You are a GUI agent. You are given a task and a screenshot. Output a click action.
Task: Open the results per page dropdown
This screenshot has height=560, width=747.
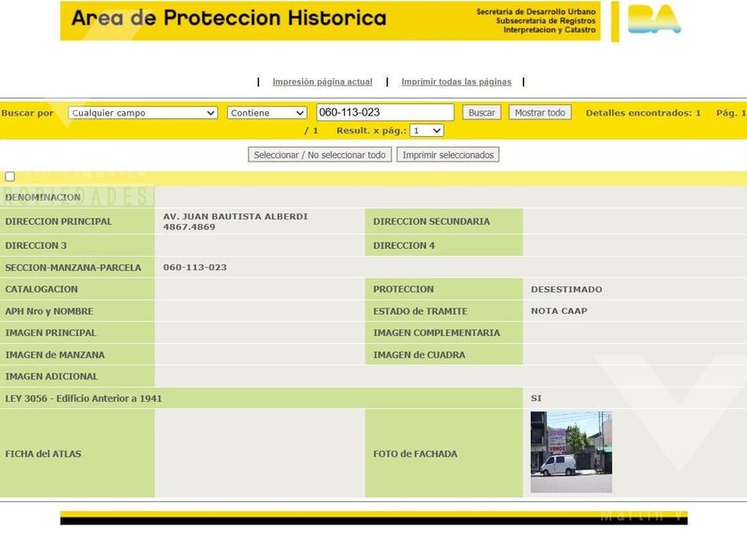(x=426, y=131)
